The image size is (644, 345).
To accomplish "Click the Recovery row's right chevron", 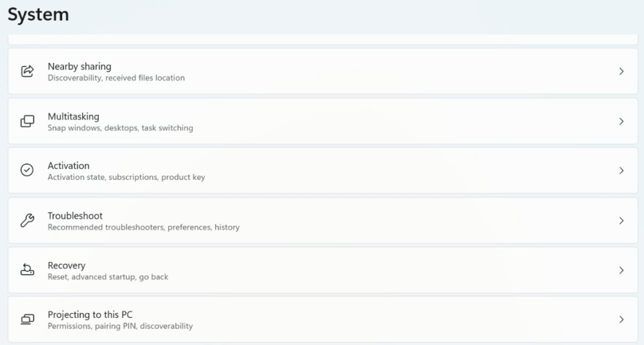I will [621, 270].
